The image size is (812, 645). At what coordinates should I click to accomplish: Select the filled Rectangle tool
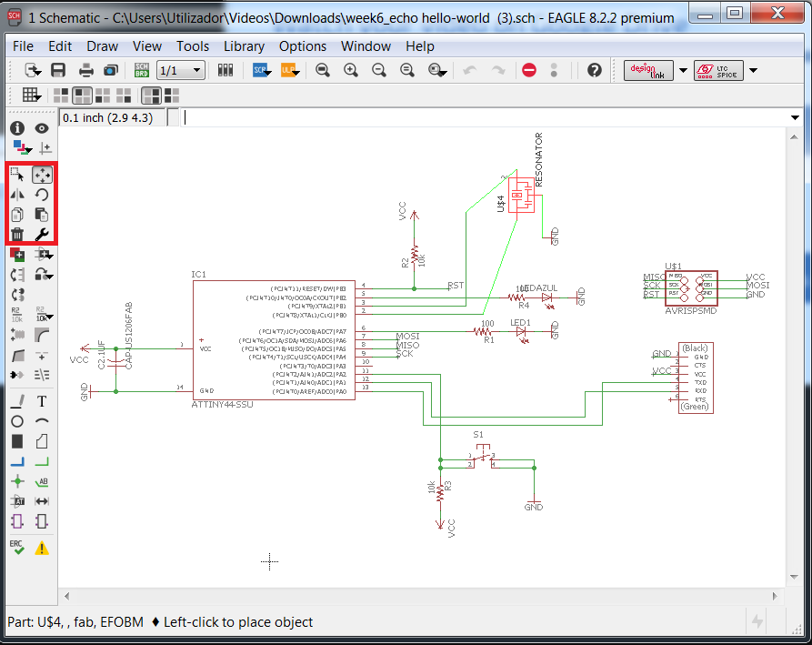(x=17, y=441)
